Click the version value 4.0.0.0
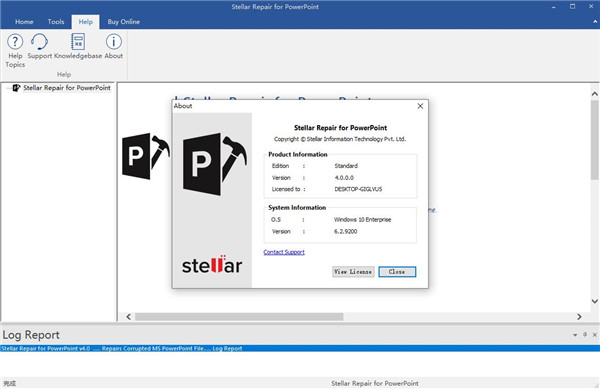Screen dimensions: 600x389 click(344, 178)
